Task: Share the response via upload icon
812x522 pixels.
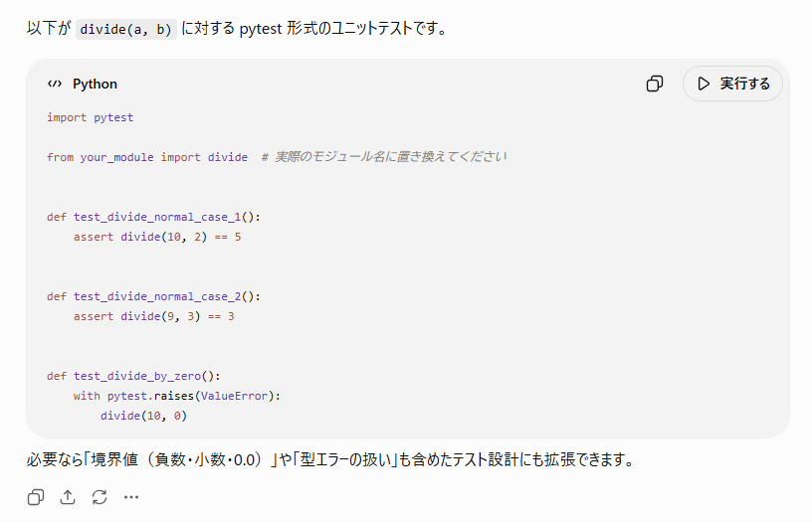Action: tap(68, 497)
